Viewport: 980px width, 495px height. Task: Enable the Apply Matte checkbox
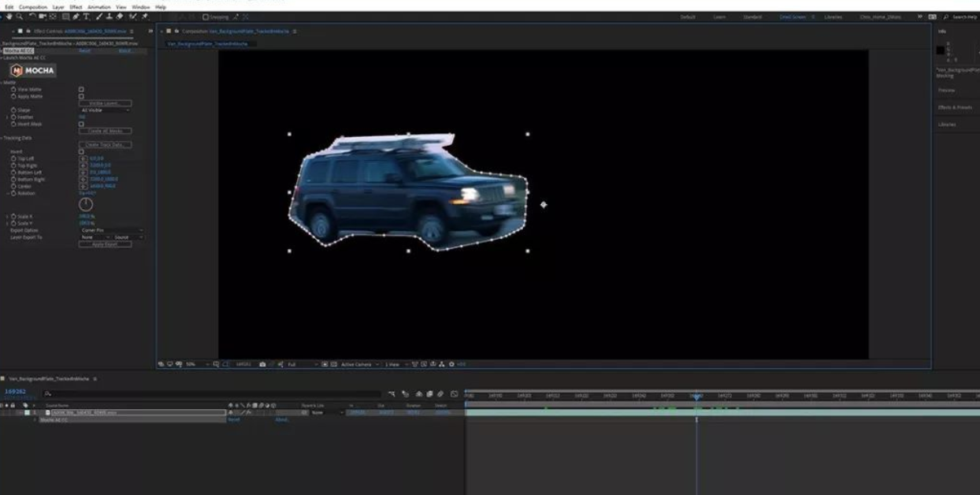pos(81,96)
